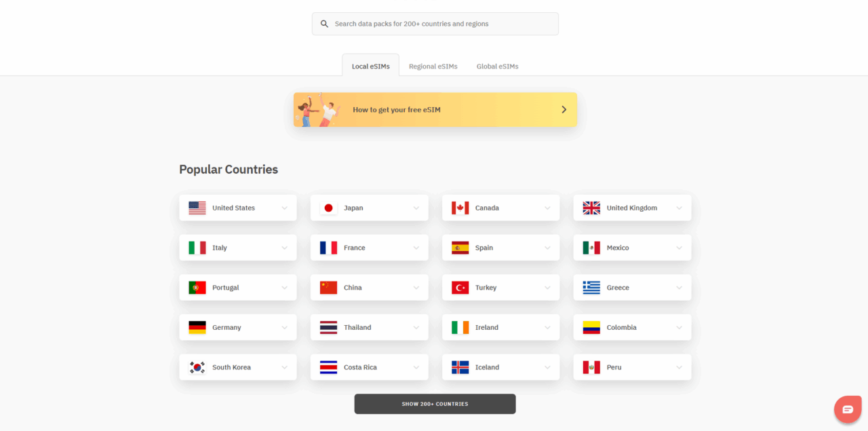This screenshot has height=431, width=868.
Task: Select the Iceland flag icon
Action: click(460, 367)
